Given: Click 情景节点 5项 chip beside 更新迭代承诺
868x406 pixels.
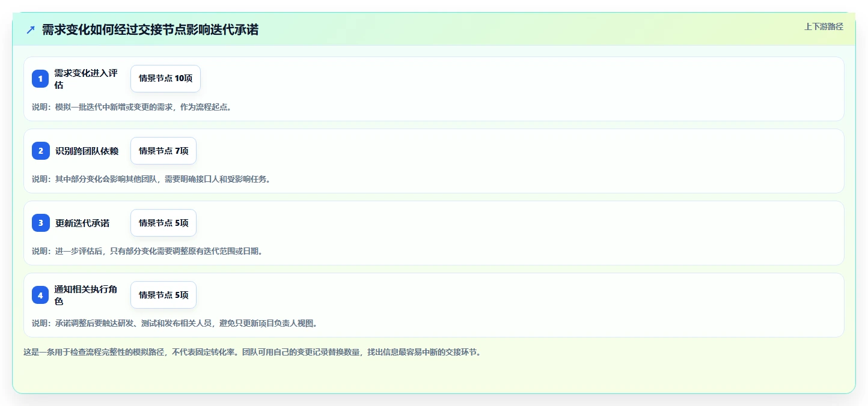Looking at the screenshot, I should (x=164, y=223).
